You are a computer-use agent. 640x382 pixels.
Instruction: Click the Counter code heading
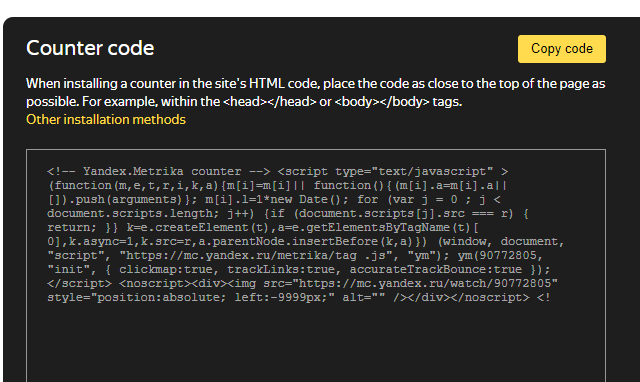[x=90, y=48]
